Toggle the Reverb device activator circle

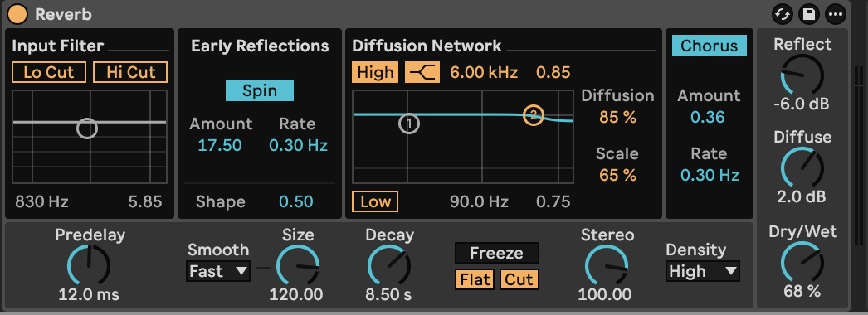[x=17, y=14]
